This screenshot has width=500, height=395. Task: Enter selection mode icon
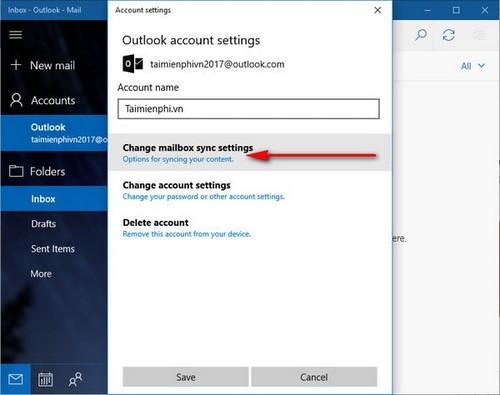(x=479, y=35)
